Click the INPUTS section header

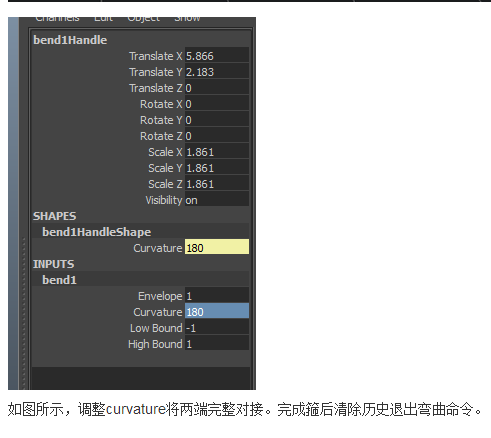pyautogui.click(x=53, y=264)
